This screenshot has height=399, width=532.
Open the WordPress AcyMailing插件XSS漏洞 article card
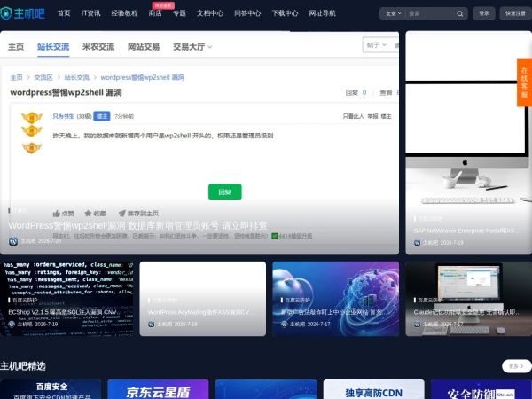pyautogui.click(x=202, y=299)
